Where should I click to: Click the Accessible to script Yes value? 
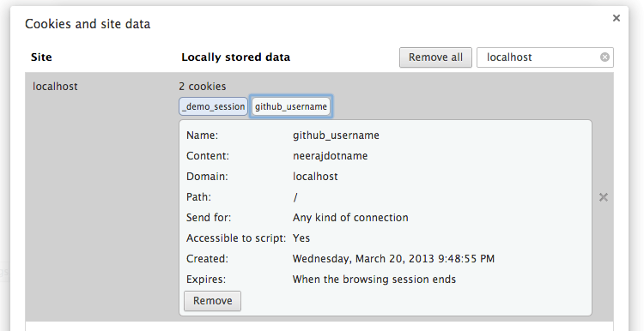301,238
